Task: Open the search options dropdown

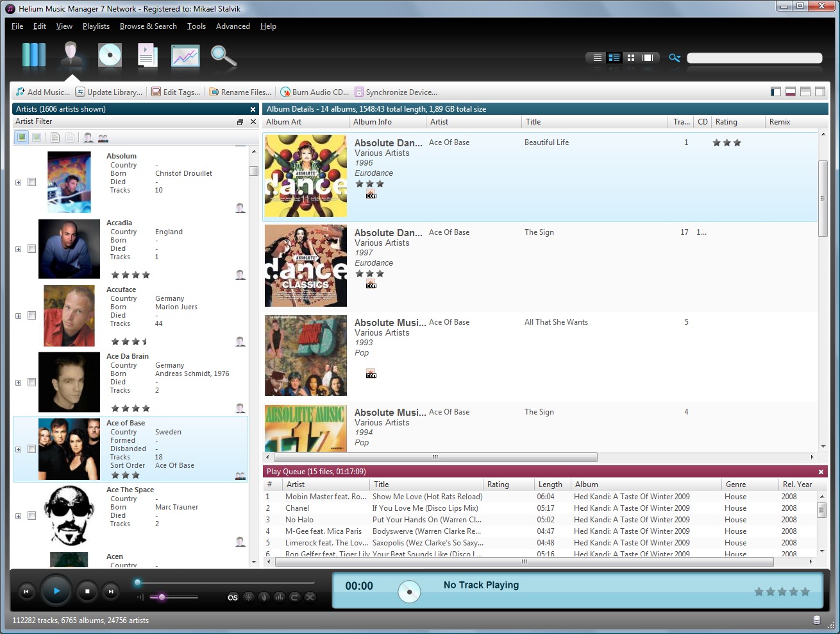Action: click(x=675, y=58)
